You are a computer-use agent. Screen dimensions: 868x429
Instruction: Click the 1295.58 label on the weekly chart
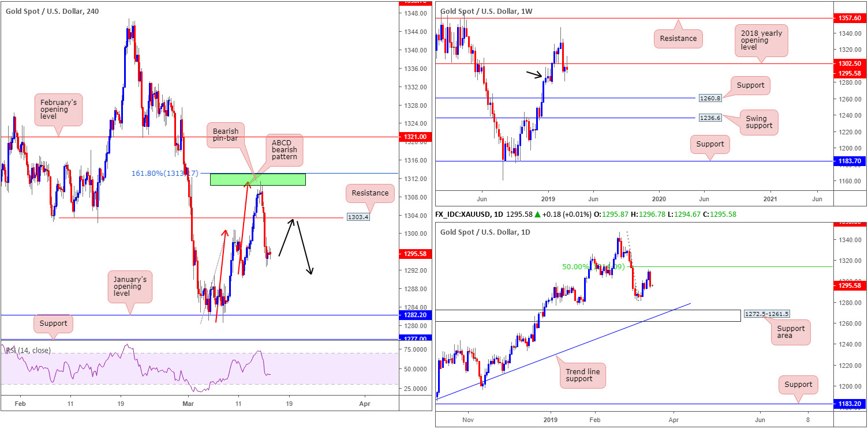point(851,73)
